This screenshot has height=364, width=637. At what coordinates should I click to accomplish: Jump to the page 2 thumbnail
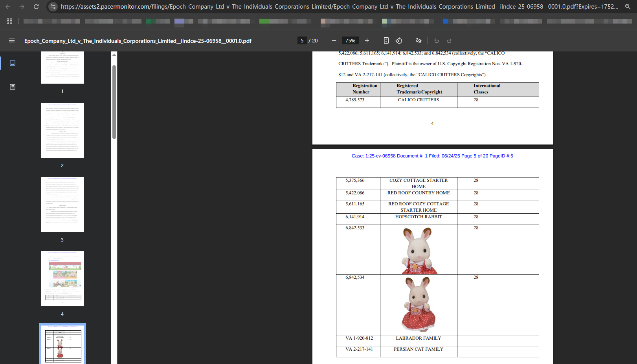[x=62, y=130]
